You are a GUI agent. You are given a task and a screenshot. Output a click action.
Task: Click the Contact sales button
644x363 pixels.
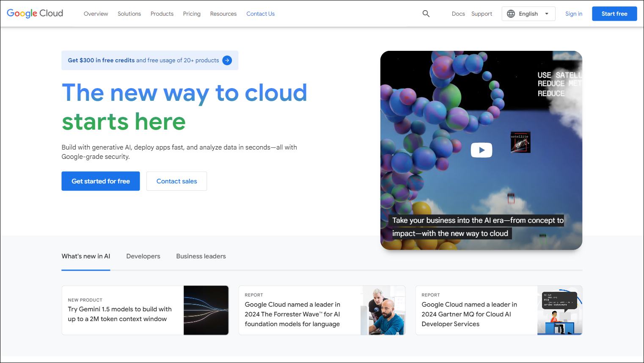[177, 181]
